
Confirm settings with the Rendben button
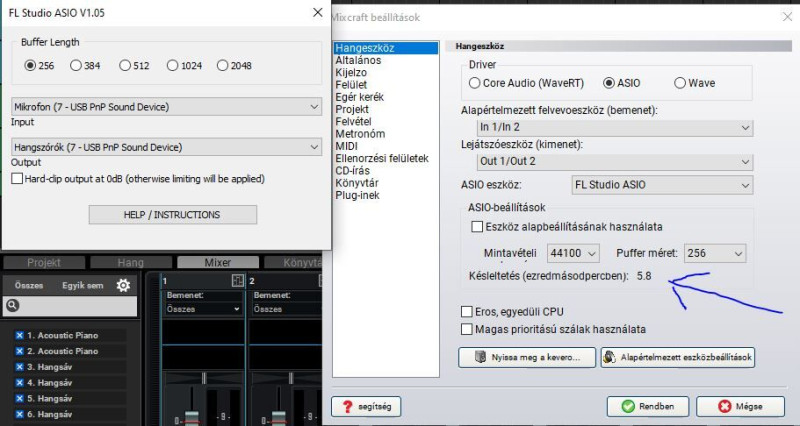(x=648, y=407)
